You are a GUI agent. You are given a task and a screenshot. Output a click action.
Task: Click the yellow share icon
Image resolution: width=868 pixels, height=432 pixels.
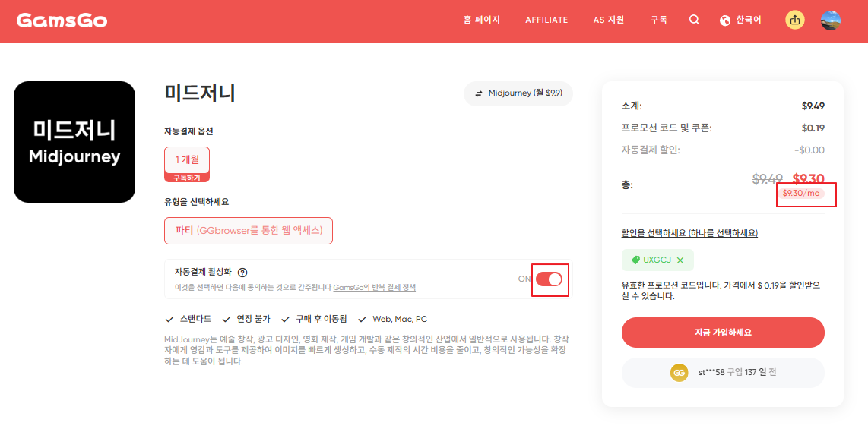pyautogui.click(x=795, y=20)
